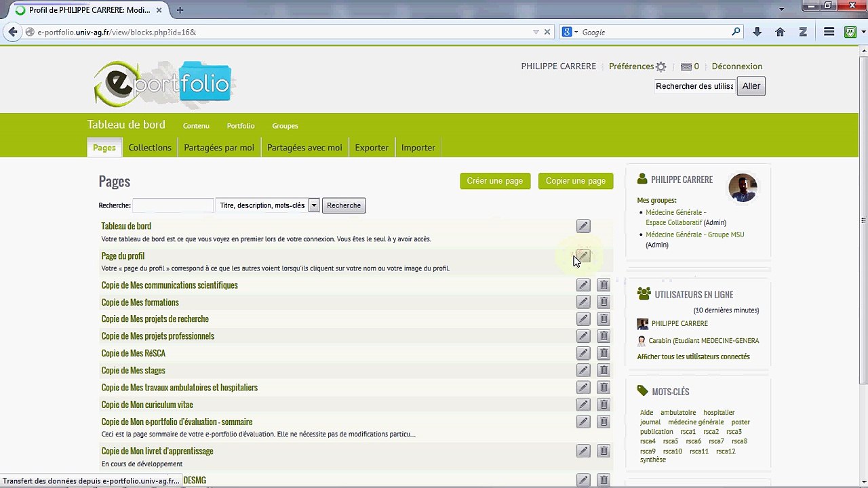Go back with browser back arrow
The width and height of the screenshot is (868, 488).
[x=13, y=32]
